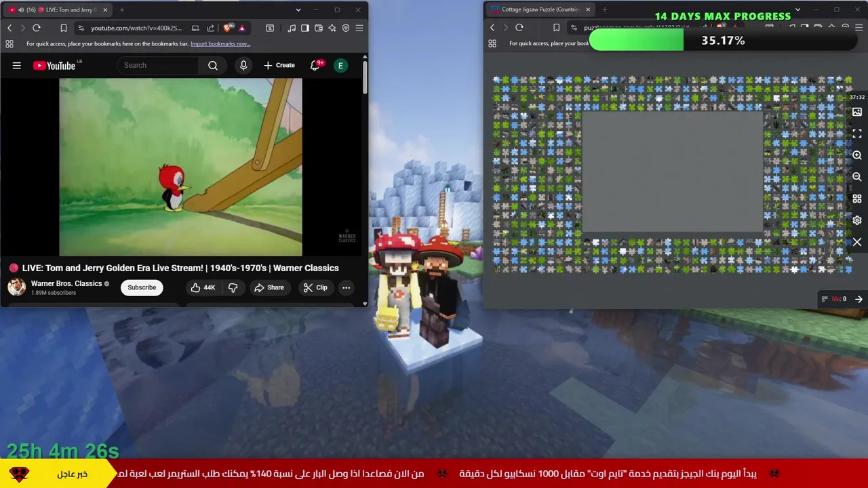Click Import bookmarks now link
This screenshot has height=488, width=868.
(220, 43)
